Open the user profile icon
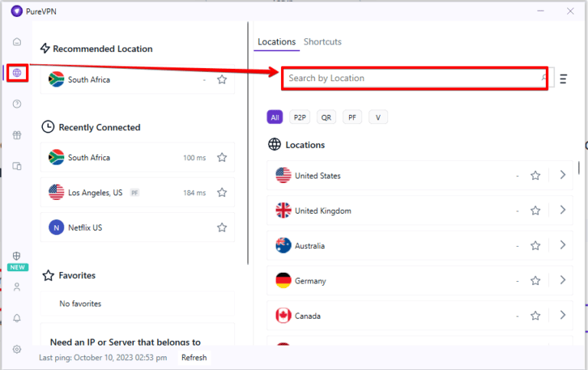Image resolution: width=588 pixels, height=370 pixels. 17,287
